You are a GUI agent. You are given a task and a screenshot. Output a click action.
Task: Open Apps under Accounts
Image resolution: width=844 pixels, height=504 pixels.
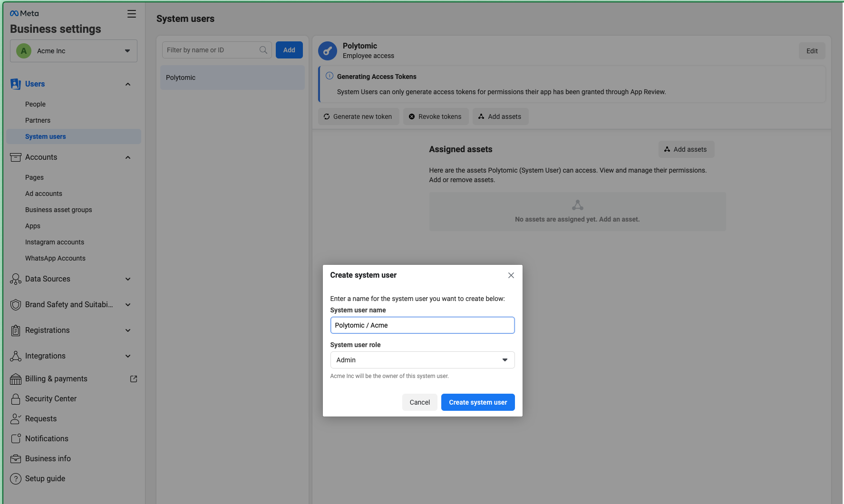pyautogui.click(x=33, y=226)
